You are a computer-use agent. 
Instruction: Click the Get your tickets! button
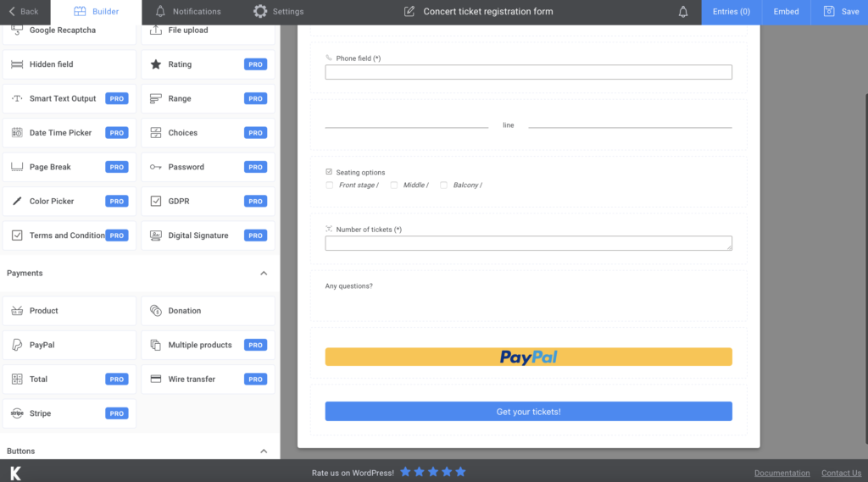529,412
